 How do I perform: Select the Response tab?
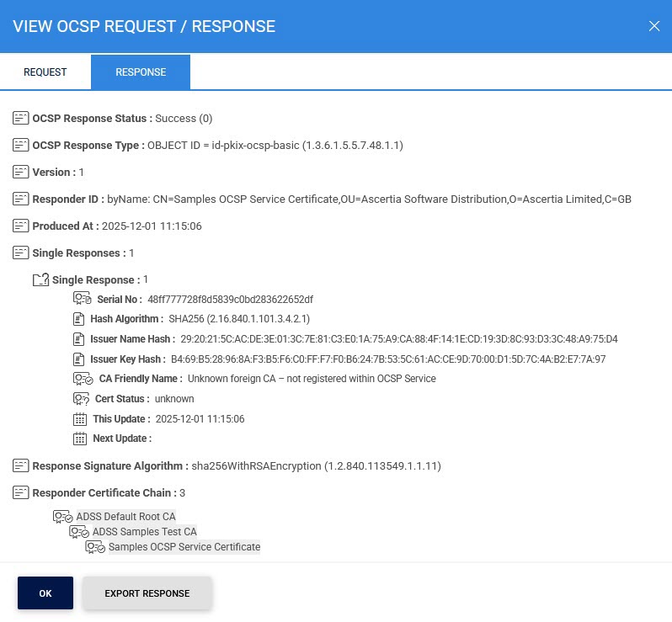pos(141,72)
